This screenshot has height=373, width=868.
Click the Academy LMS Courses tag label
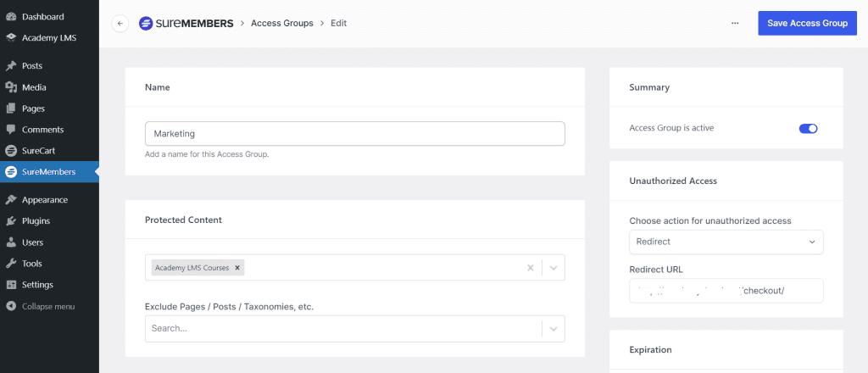tap(192, 268)
